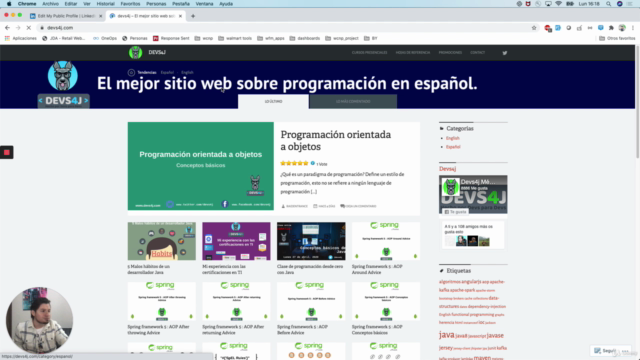Switch to the Edit My Public Profile LinkedIn tab
The image size is (640, 360).
tap(65, 16)
